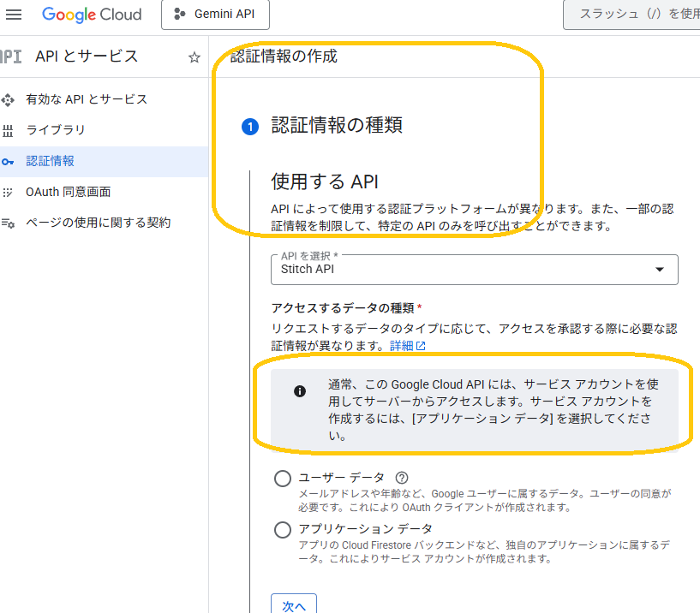Open the OAuth 同意画面 sidebar item
Image resolution: width=700 pixels, height=613 pixels.
click(x=69, y=192)
